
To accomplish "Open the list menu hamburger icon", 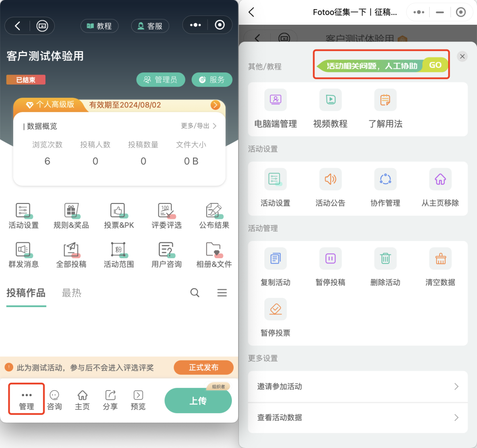I will [x=222, y=293].
